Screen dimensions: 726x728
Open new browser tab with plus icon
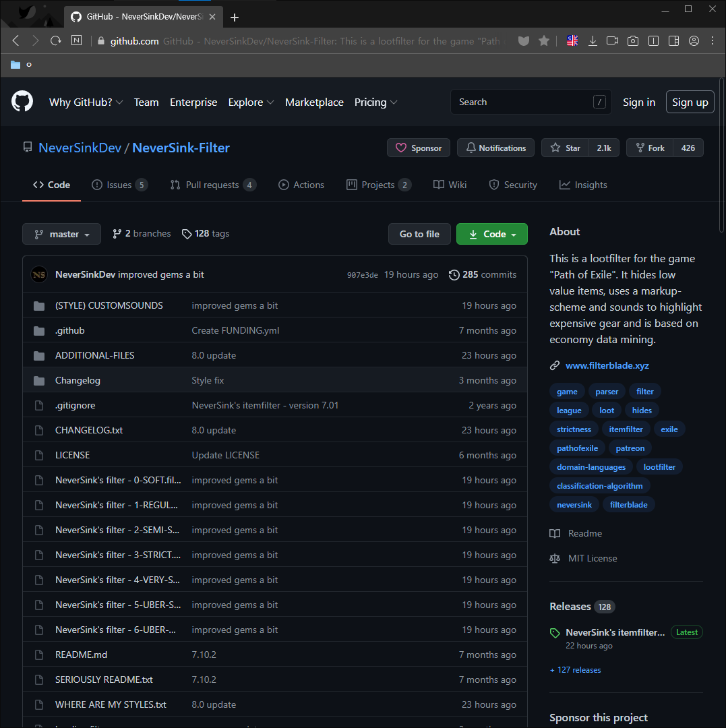235,17
